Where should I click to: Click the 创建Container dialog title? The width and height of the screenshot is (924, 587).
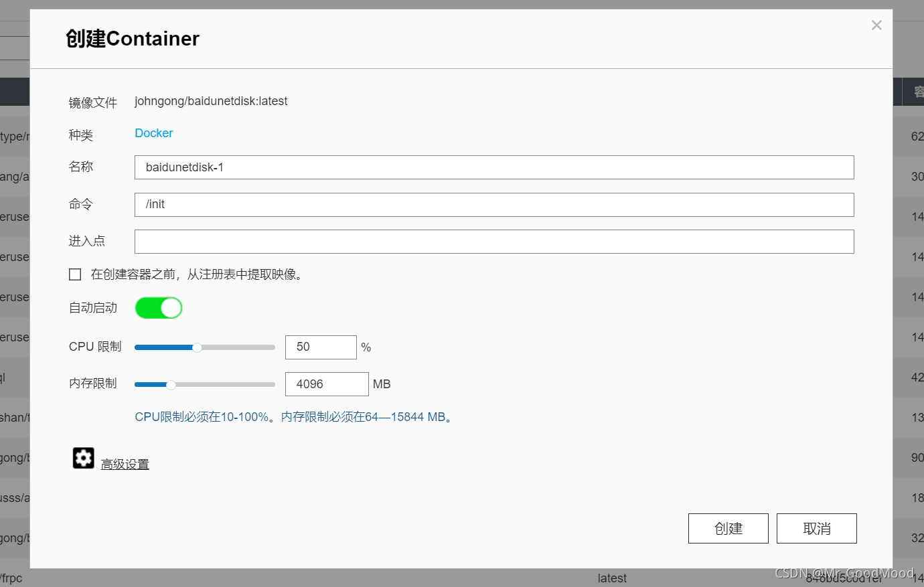click(133, 39)
